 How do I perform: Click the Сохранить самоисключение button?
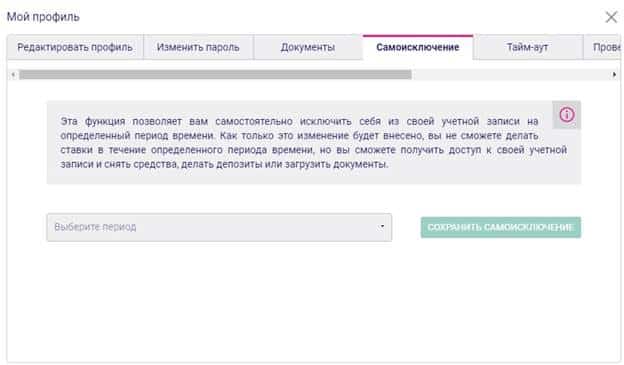501,227
